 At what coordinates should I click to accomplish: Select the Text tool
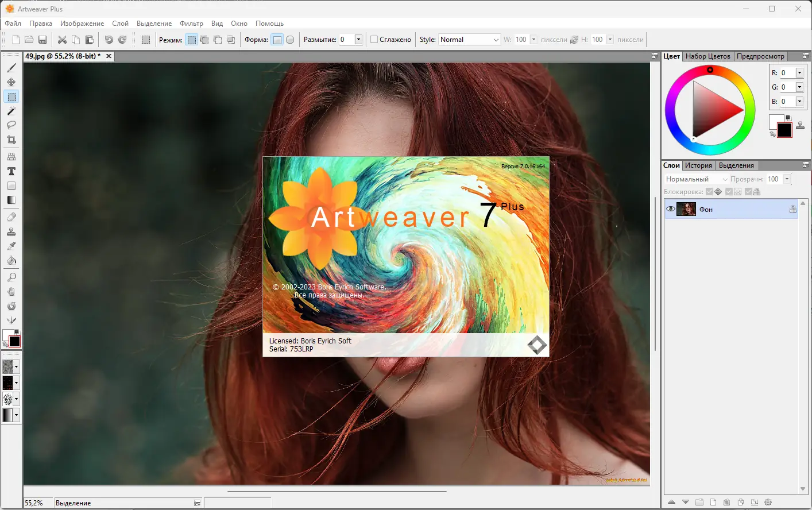pyautogui.click(x=11, y=171)
